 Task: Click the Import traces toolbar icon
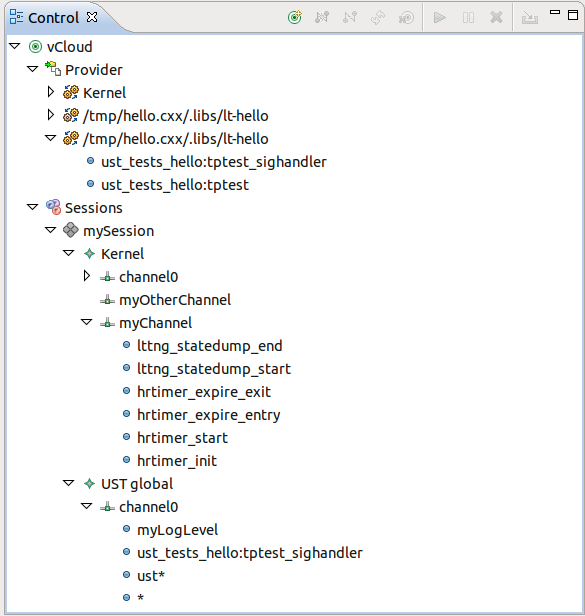[x=530, y=18]
